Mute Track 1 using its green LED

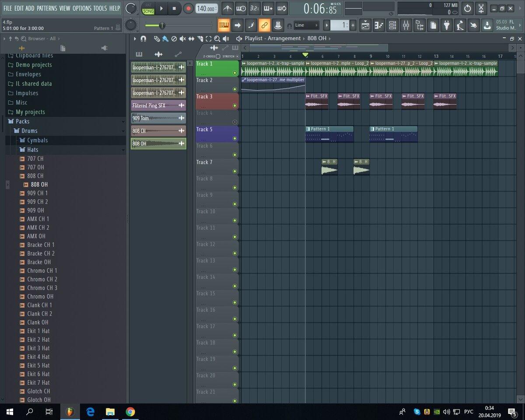[x=235, y=73]
